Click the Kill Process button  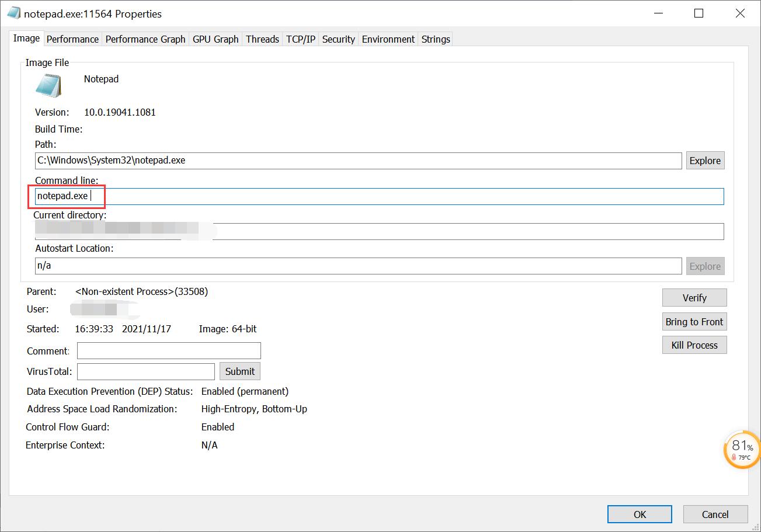694,345
